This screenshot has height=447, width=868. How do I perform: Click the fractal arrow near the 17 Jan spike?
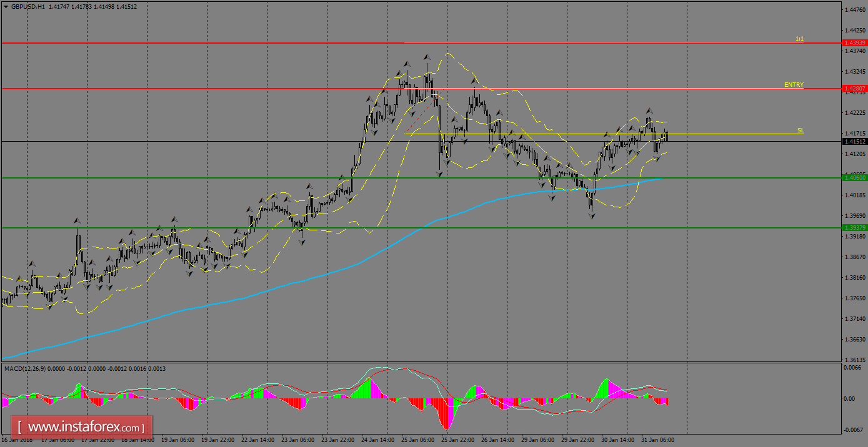(x=76, y=220)
